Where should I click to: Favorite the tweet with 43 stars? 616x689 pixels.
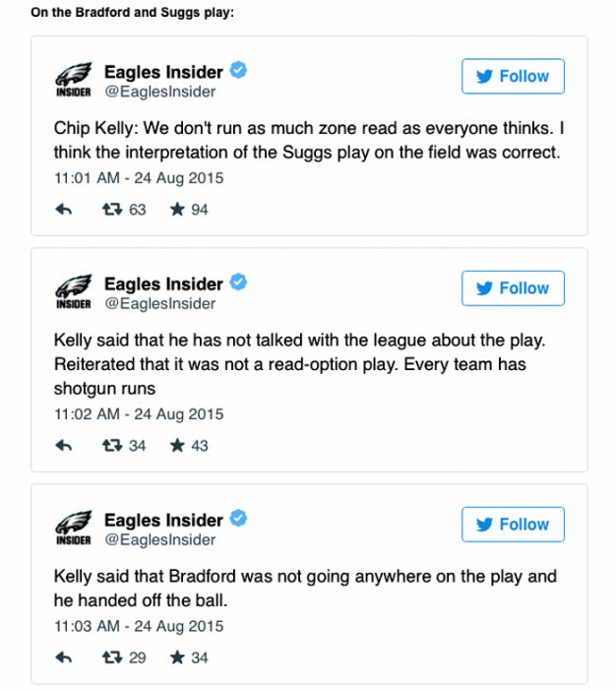(x=177, y=446)
